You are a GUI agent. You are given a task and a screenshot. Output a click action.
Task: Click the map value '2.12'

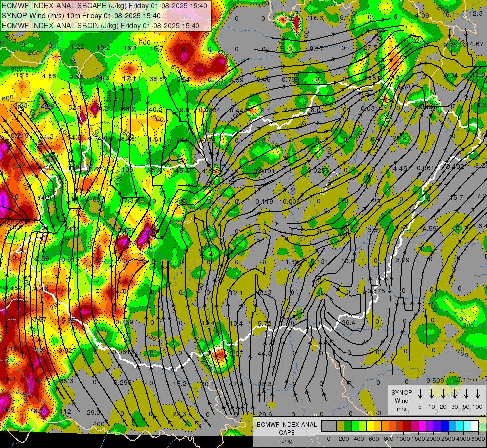[x=291, y=110]
